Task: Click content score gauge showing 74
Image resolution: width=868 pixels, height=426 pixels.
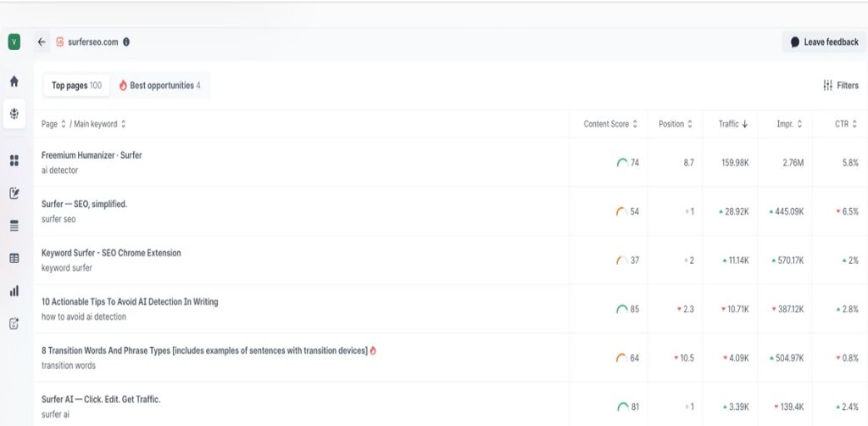Action: coord(622,163)
